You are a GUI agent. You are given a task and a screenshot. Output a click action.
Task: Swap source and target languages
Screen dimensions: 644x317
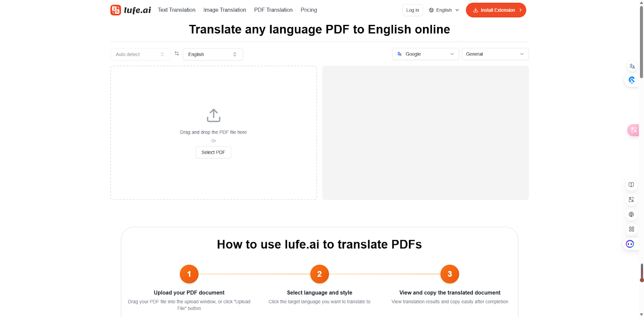tap(177, 54)
